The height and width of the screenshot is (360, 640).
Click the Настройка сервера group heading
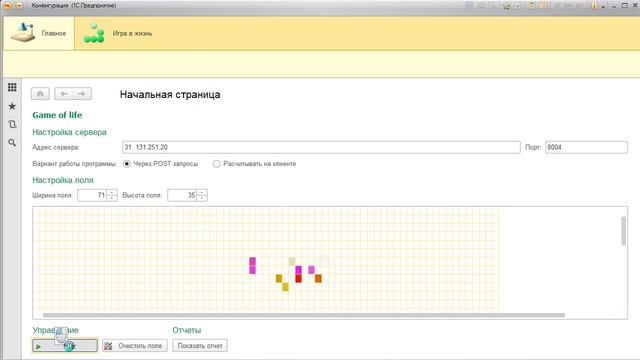[x=69, y=132]
